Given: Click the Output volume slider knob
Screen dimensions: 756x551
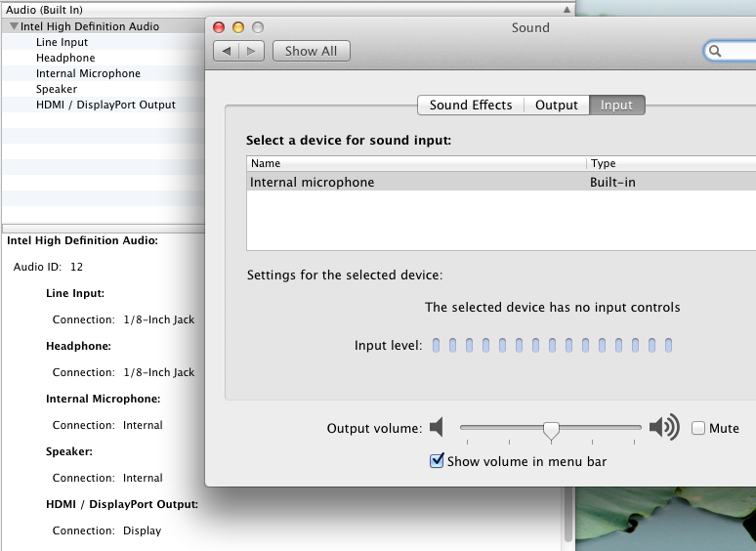Looking at the screenshot, I should tap(551, 429).
